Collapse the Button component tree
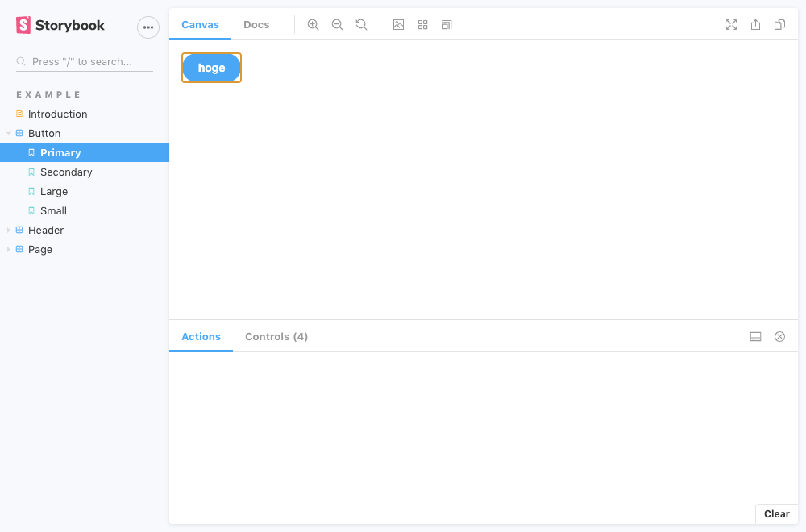Viewport: 806px width, 532px height. (9, 134)
